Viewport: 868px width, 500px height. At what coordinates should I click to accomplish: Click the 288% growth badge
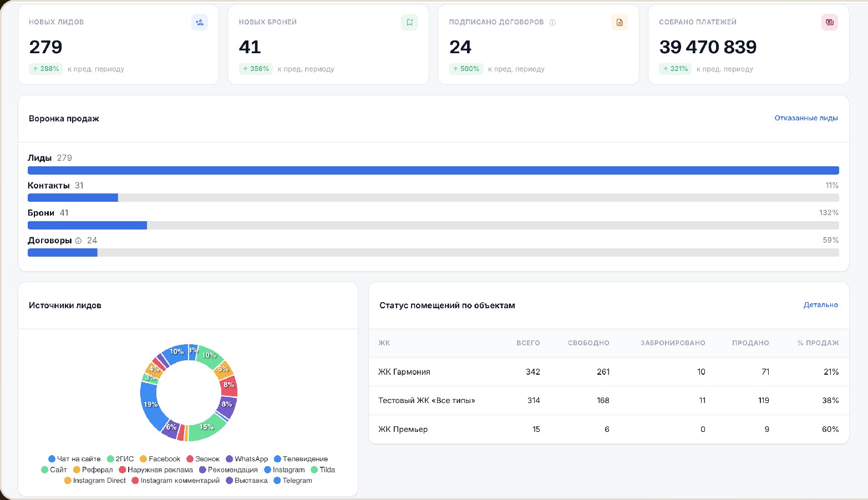tap(45, 69)
